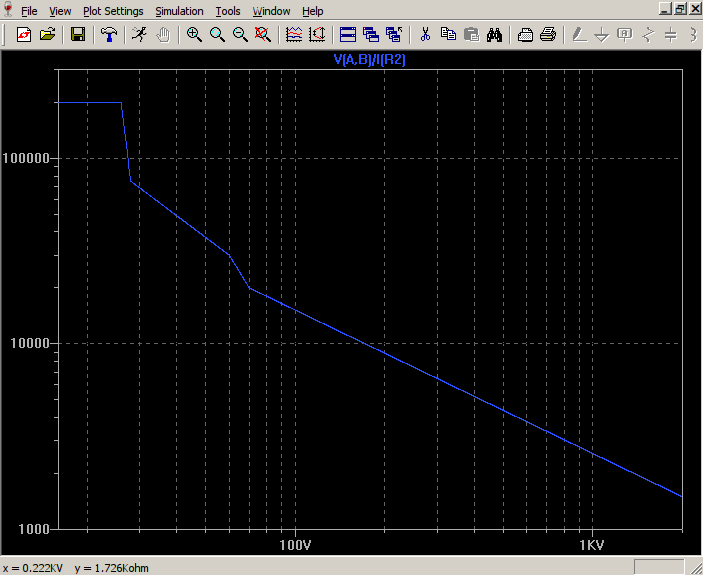Save using the floppy disk icon
Image resolution: width=703 pixels, height=575 pixels.
pos(78,35)
